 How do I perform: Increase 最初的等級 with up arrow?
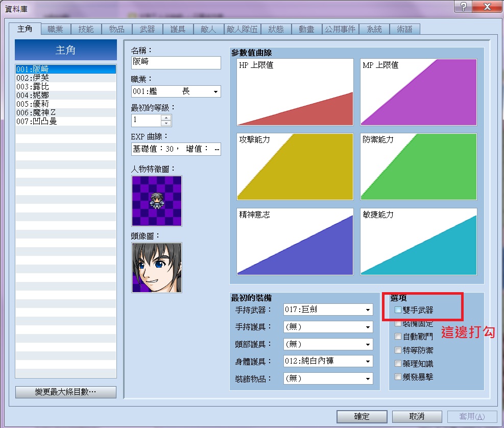(x=166, y=117)
